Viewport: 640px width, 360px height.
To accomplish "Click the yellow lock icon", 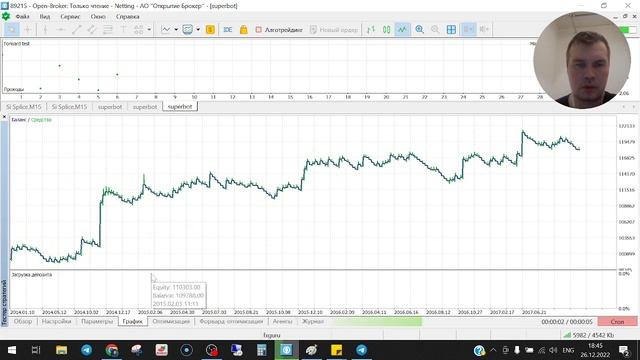I will coord(244,29).
